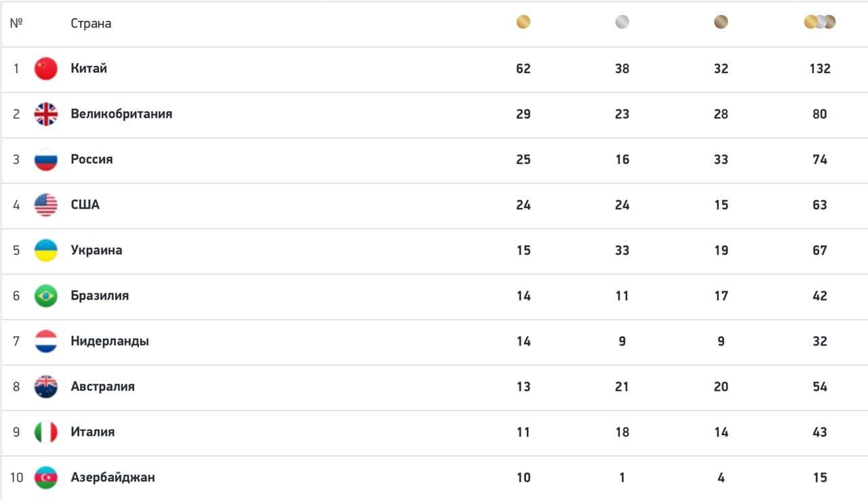Click the Ukraine flag icon

tap(46, 250)
